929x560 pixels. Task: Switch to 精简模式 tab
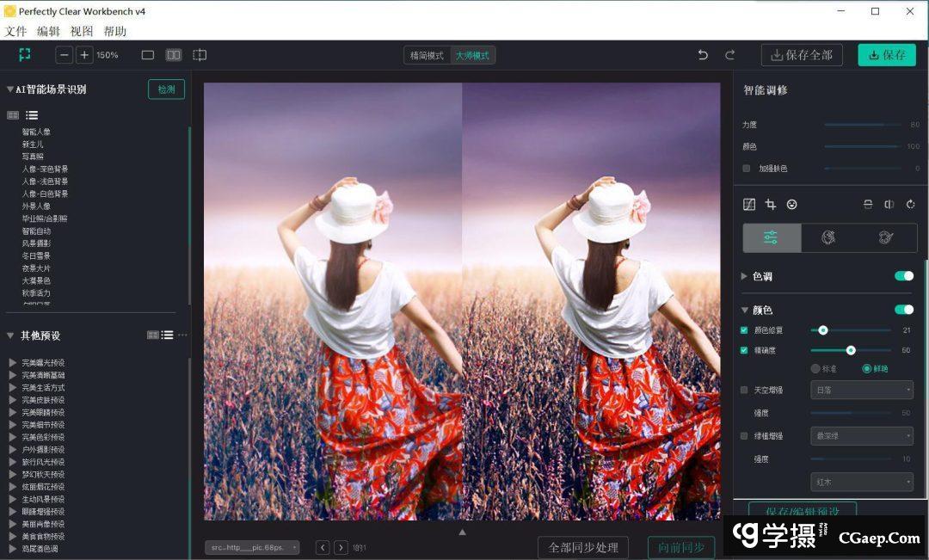tap(428, 56)
